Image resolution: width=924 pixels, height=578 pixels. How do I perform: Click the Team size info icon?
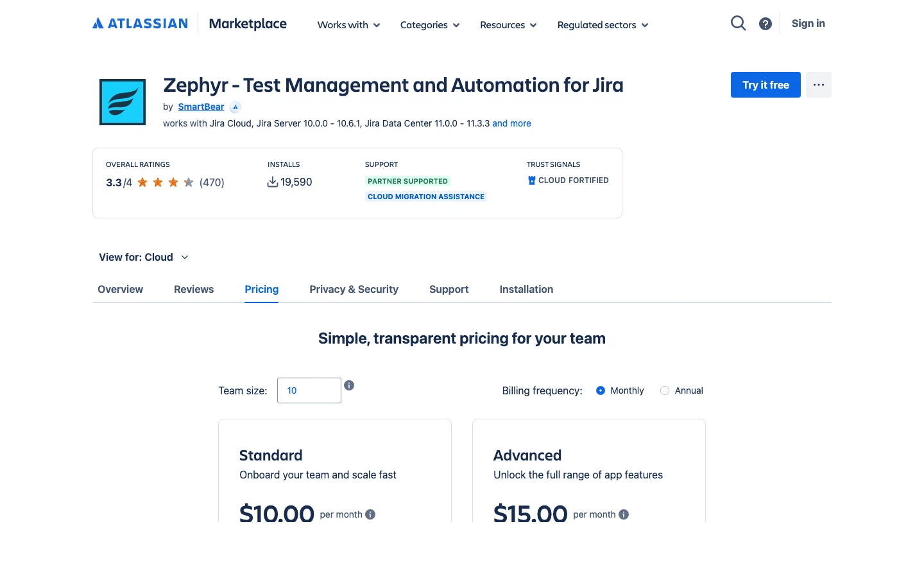[349, 385]
